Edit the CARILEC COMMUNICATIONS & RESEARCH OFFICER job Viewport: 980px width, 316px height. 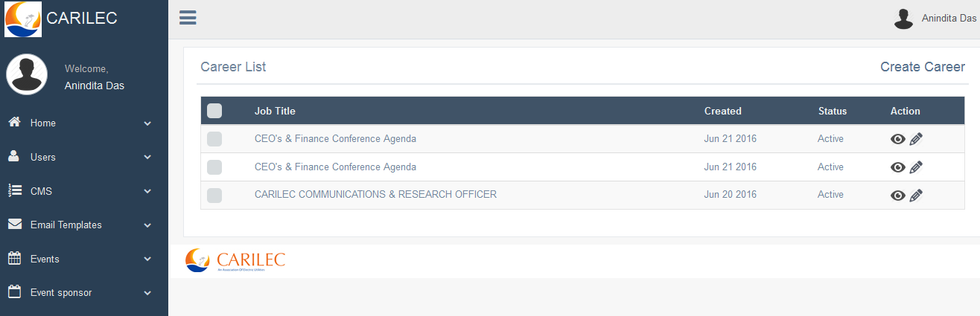tap(916, 196)
